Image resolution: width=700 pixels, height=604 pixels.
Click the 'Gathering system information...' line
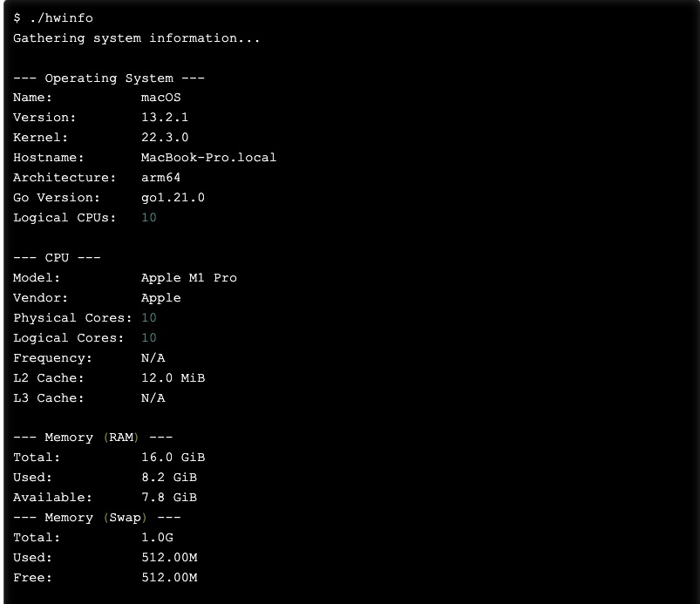coord(136,37)
